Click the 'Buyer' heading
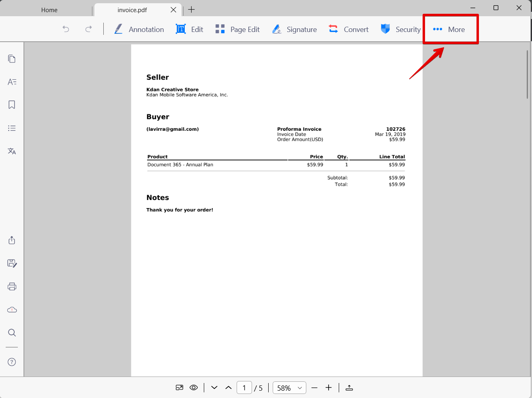The height and width of the screenshot is (398, 532). [158, 117]
